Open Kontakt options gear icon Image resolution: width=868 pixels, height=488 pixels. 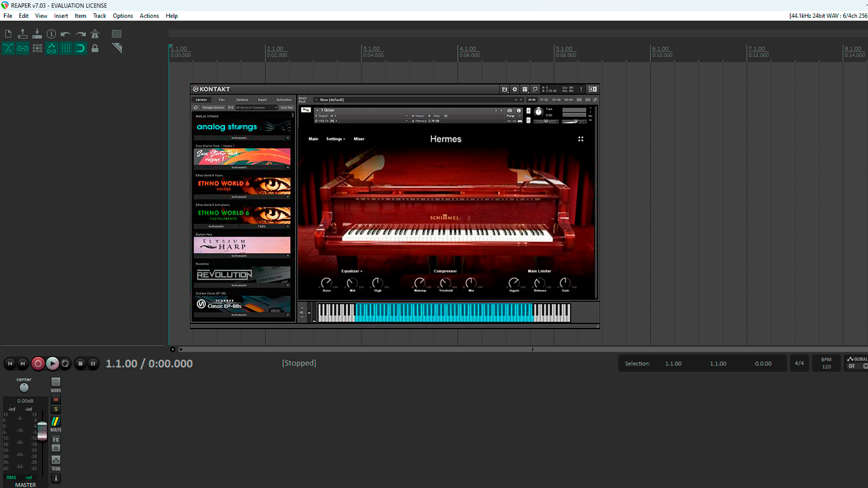tap(515, 90)
